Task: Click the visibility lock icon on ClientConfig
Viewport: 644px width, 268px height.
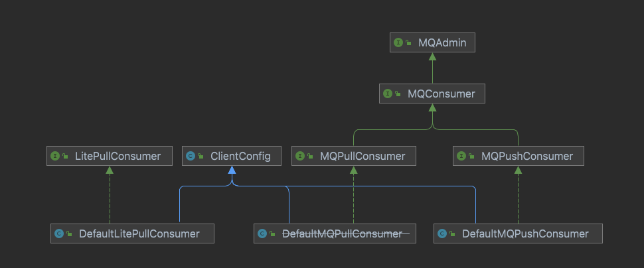Action: (x=200, y=157)
